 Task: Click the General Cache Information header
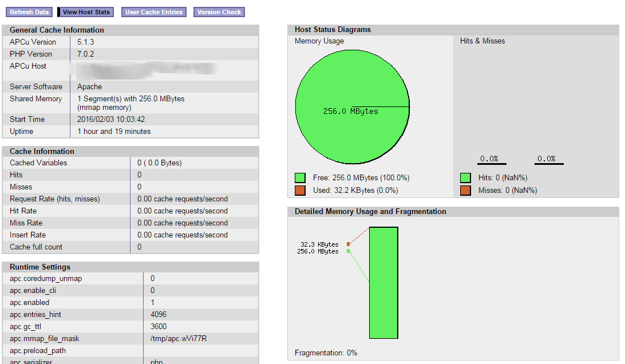click(x=57, y=30)
